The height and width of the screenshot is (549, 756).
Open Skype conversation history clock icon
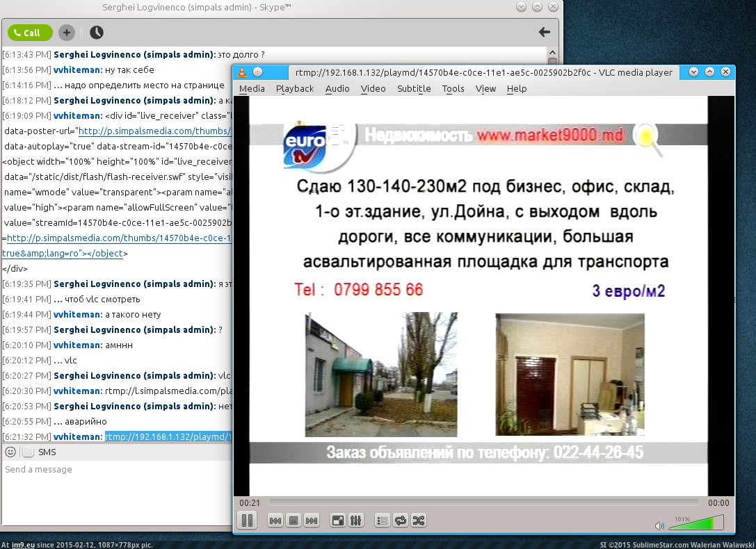[x=96, y=32]
